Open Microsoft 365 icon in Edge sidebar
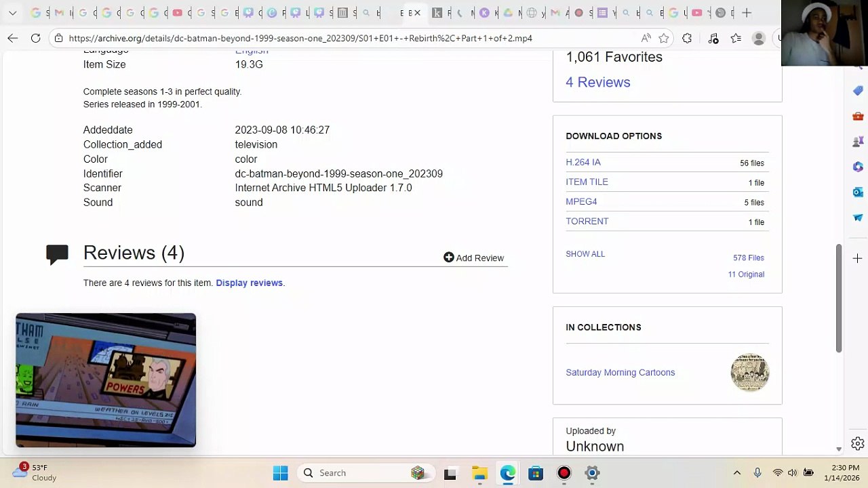This screenshot has height=488, width=868. click(858, 167)
